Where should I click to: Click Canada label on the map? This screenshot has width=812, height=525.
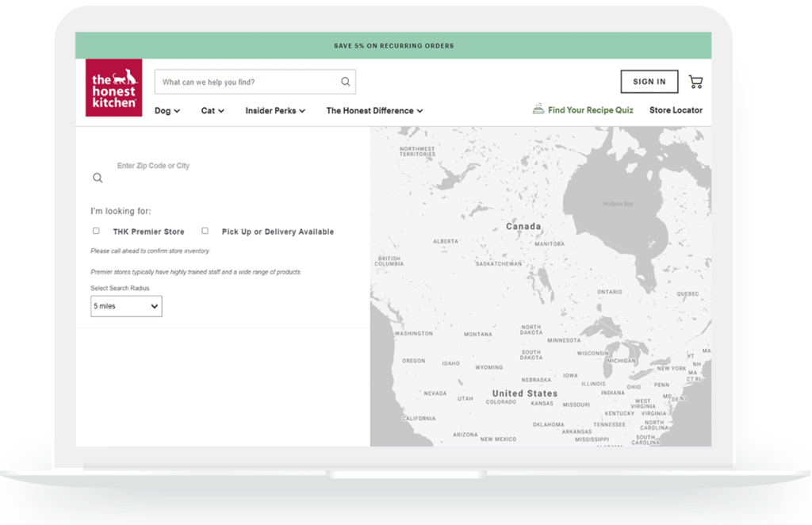[x=523, y=227]
